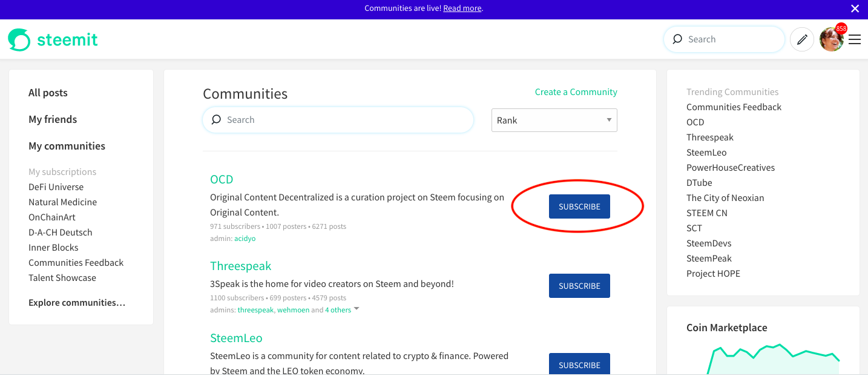The width and height of the screenshot is (868, 376).
Task: Click the magnifier icon in Communities search
Action: 216,120
